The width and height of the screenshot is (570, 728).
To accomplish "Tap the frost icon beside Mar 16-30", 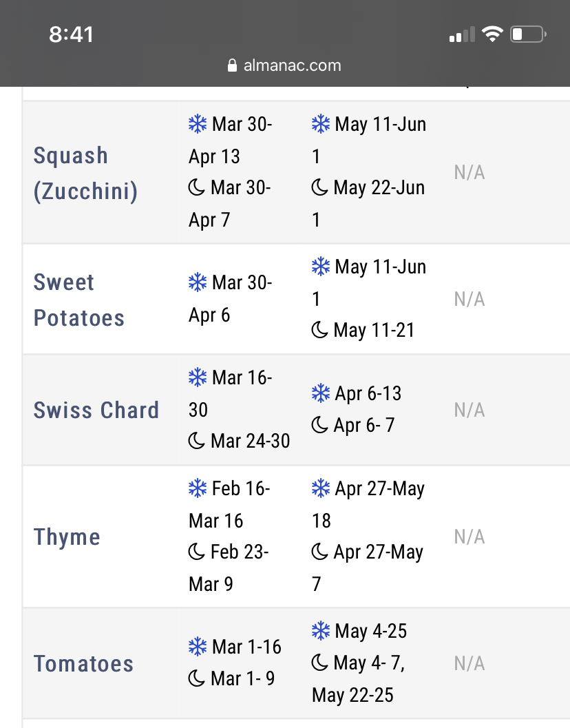I will (x=198, y=377).
